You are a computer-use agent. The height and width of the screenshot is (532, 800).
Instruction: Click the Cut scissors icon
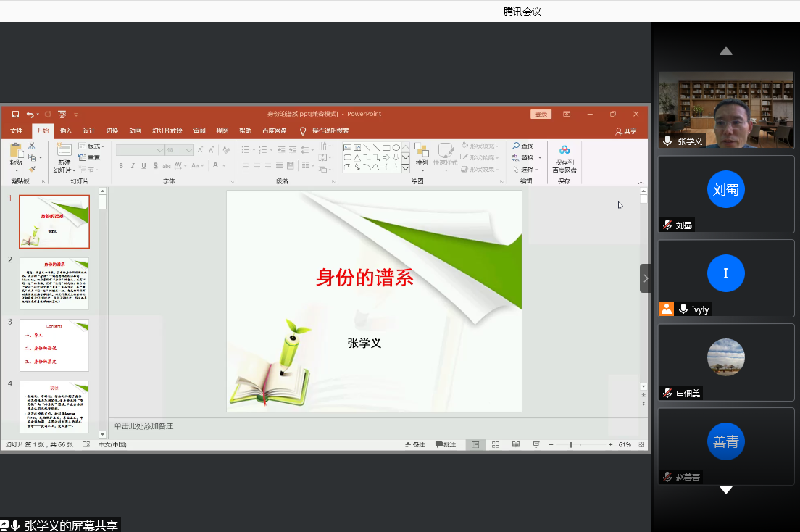32,146
